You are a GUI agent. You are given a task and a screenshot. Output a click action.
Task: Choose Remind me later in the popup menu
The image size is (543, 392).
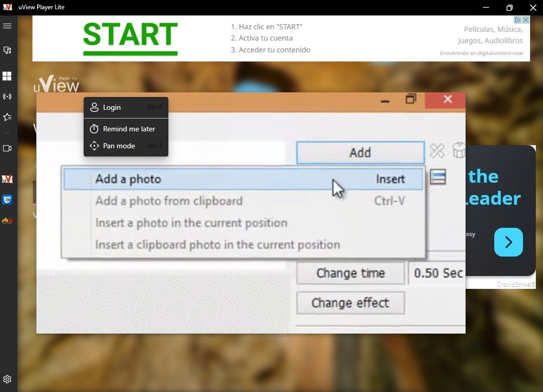pos(126,129)
